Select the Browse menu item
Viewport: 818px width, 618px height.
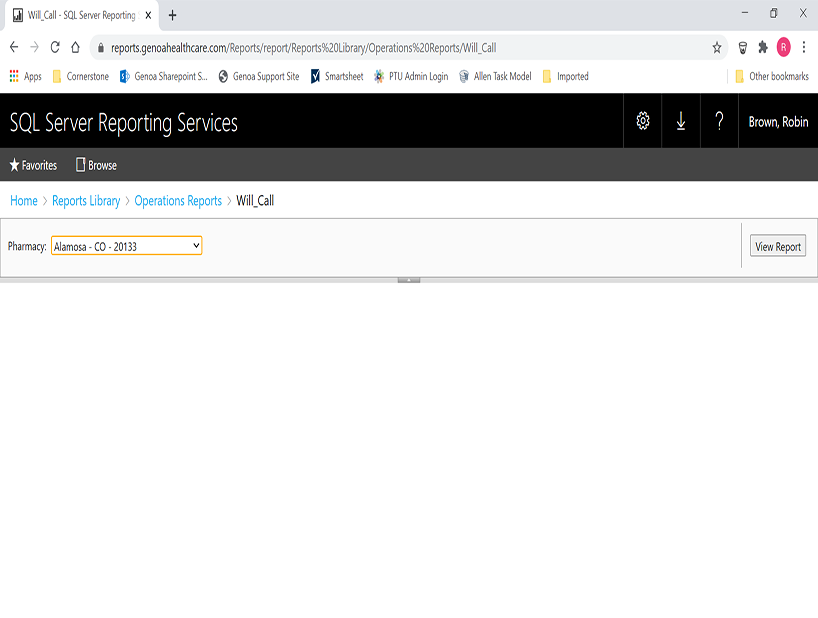[x=96, y=165]
